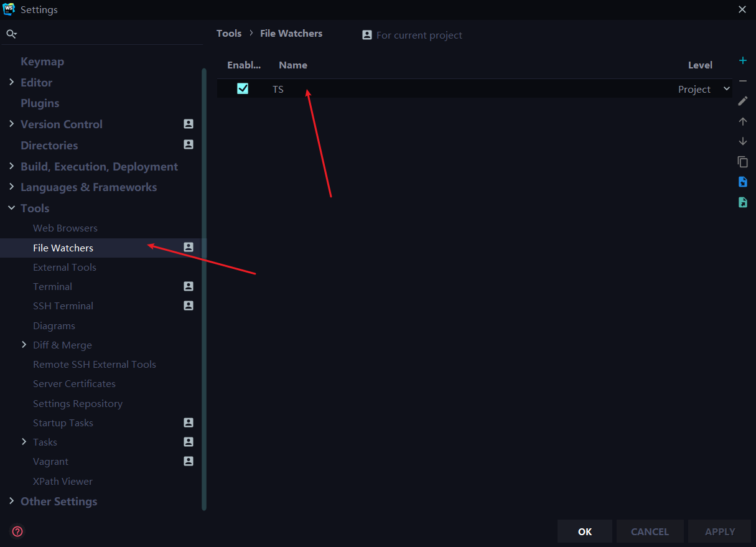756x547 pixels.
Task: Disable the TS file watcher checkbox
Action: [x=243, y=89]
